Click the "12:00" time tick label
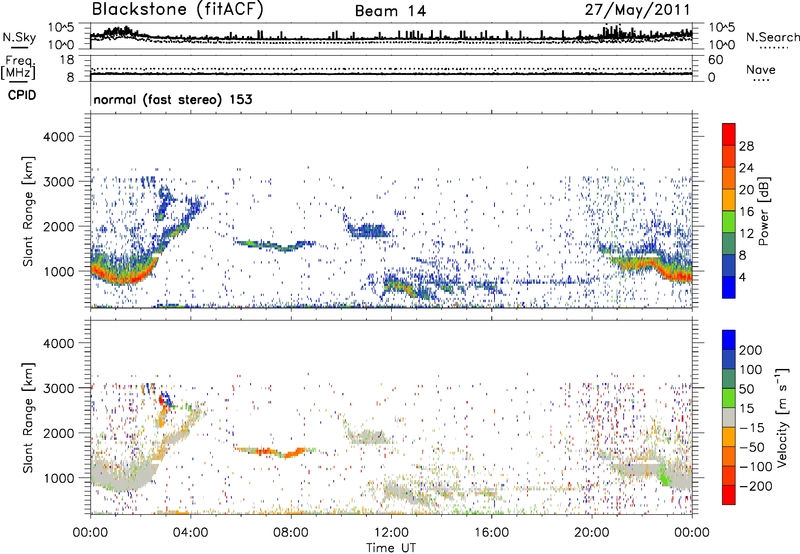This screenshot has height=554, width=800. click(x=391, y=533)
